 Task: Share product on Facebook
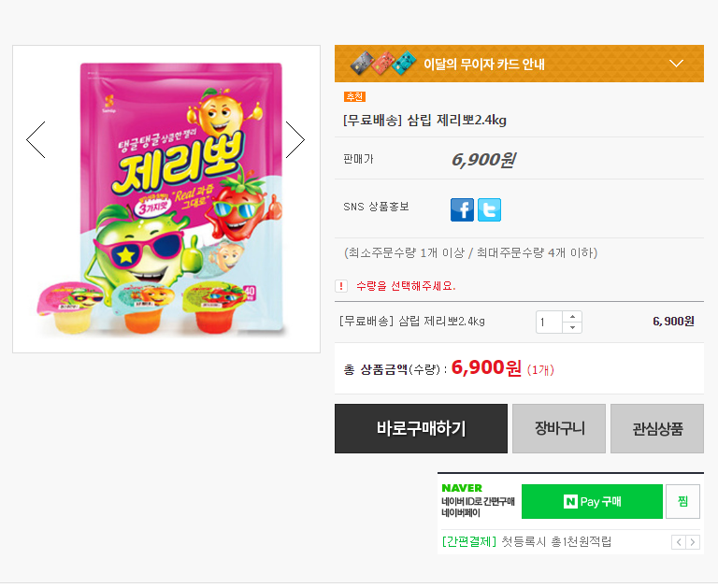pyautogui.click(x=462, y=209)
